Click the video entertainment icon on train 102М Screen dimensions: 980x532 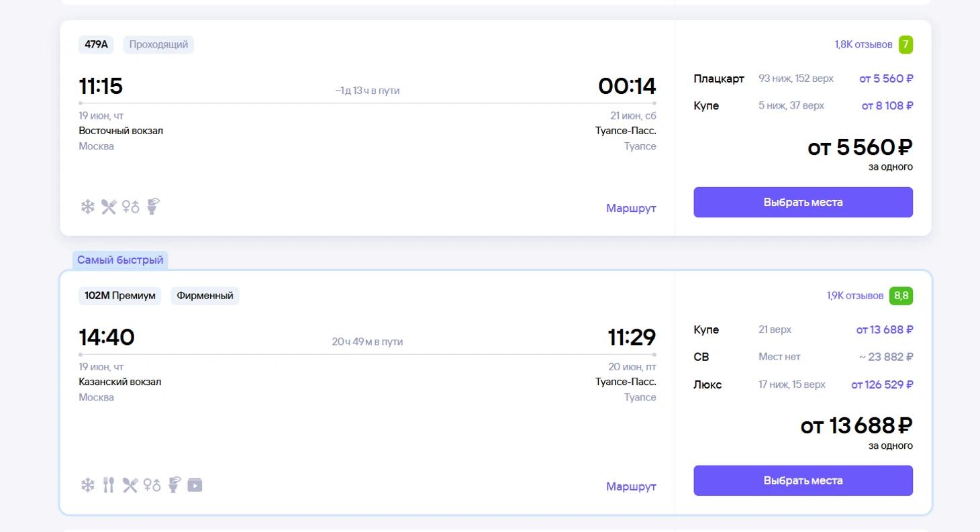click(195, 485)
